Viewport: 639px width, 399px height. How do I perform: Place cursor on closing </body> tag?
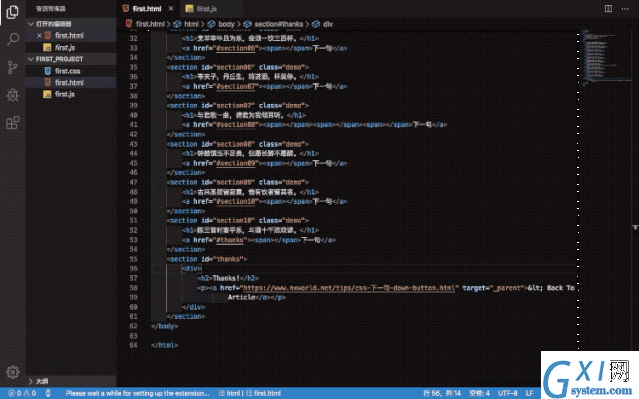165,326
